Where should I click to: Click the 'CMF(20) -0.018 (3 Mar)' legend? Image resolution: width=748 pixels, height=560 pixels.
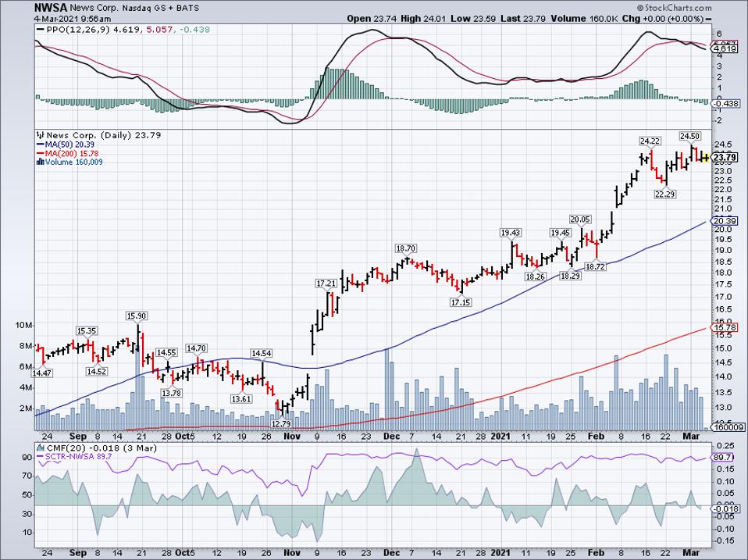point(102,448)
